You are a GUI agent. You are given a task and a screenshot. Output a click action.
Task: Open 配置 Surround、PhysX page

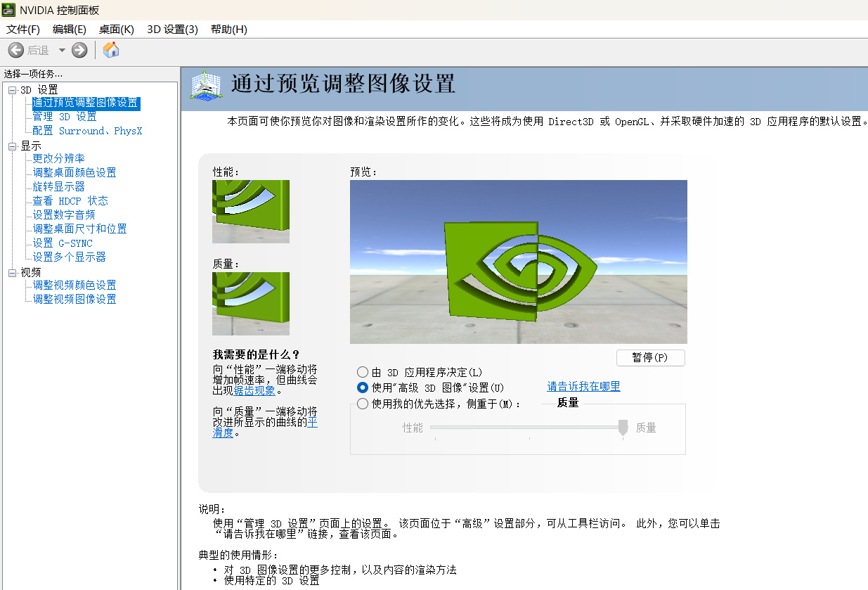click(x=87, y=131)
